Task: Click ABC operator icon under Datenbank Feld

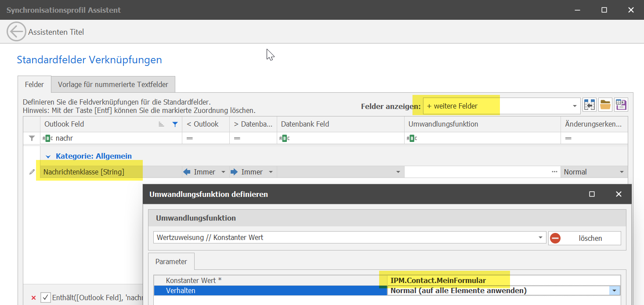Action: pos(284,138)
